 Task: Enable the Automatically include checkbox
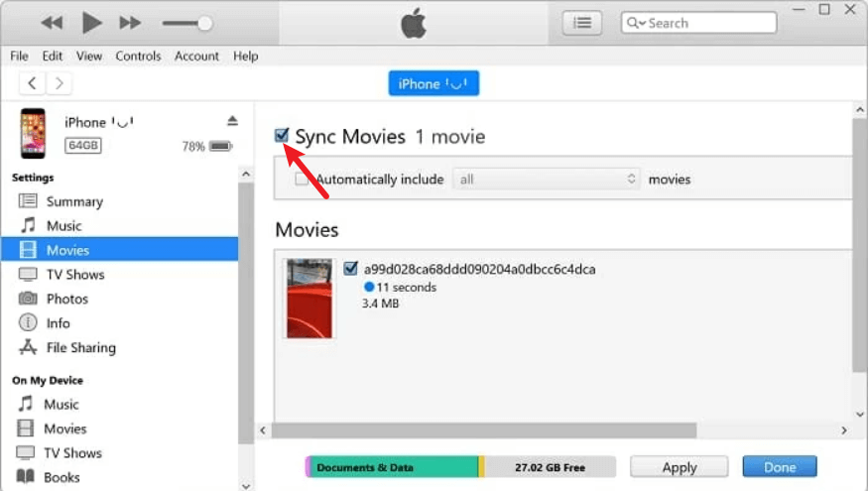pos(302,179)
